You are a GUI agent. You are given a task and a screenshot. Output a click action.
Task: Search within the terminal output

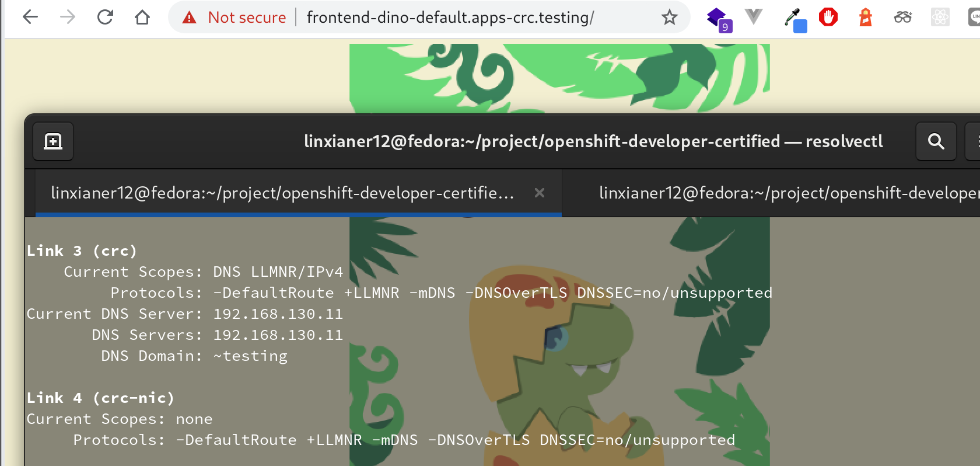(x=936, y=141)
